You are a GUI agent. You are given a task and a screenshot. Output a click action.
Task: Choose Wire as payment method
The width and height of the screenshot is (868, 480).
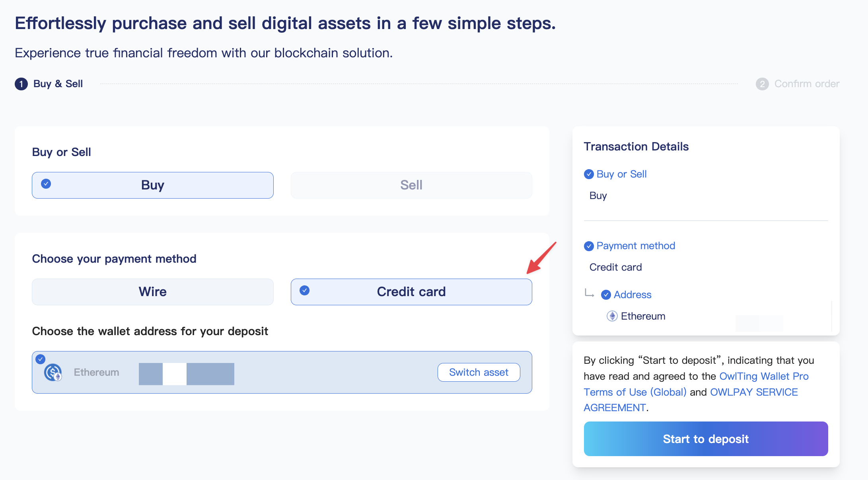pyautogui.click(x=153, y=292)
